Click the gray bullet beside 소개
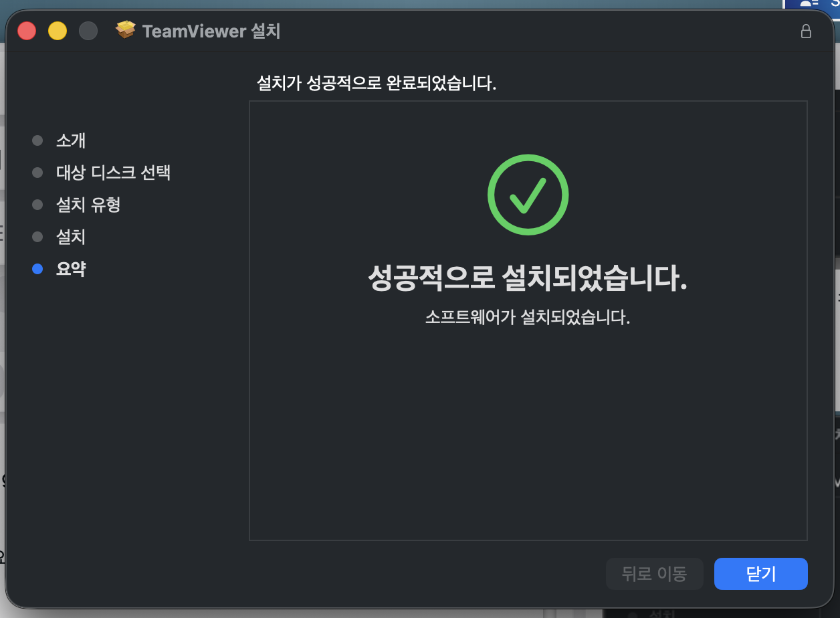Viewport: 840px width, 618px height. point(37,140)
